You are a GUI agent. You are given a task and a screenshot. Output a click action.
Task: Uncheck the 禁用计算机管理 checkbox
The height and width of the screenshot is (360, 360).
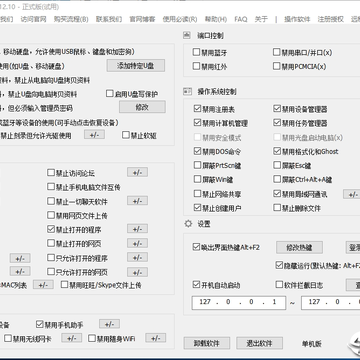tap(197, 123)
